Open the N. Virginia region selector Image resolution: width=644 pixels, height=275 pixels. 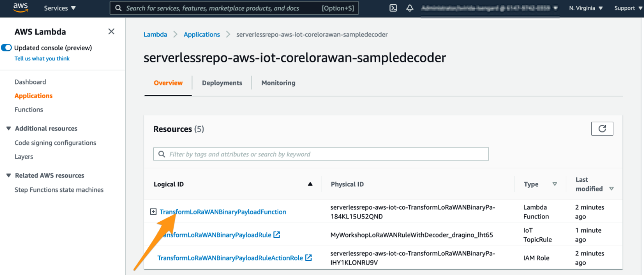(x=586, y=8)
